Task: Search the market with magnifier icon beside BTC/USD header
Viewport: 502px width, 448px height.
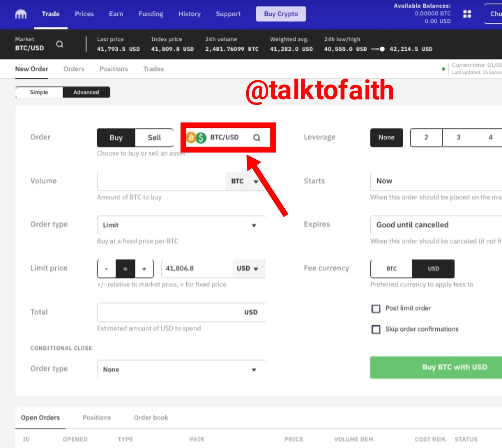Action: (x=60, y=44)
